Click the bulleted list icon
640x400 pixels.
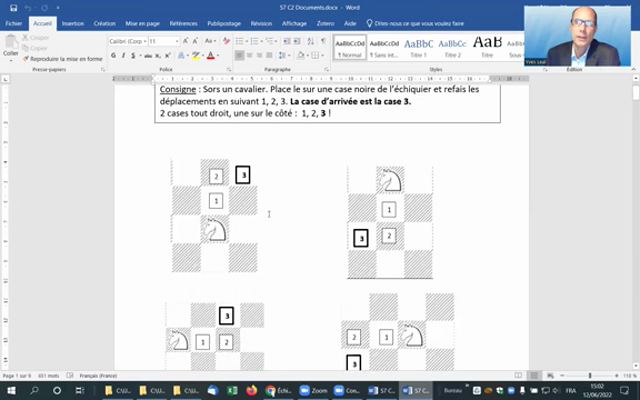coord(239,41)
